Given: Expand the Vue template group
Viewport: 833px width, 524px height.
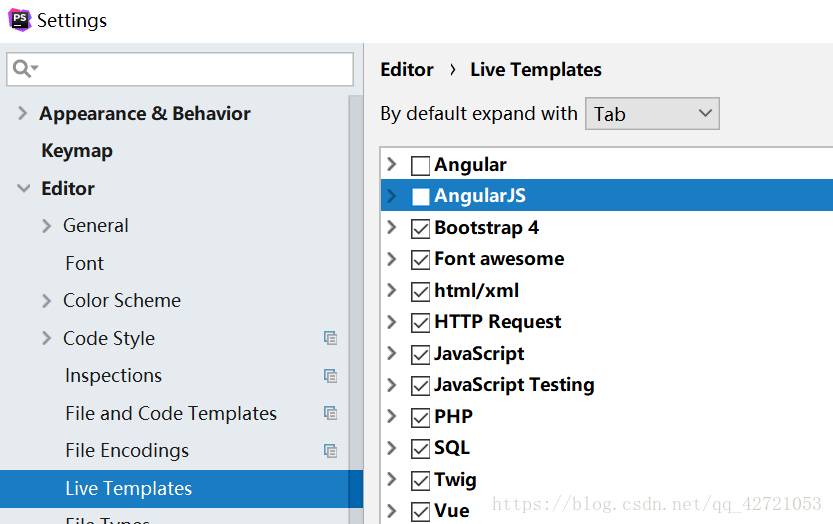Looking at the screenshot, I should point(392,511).
